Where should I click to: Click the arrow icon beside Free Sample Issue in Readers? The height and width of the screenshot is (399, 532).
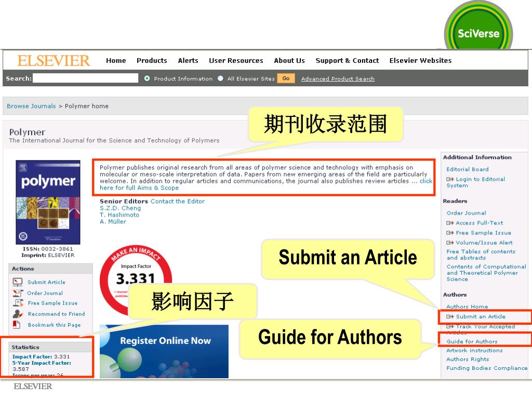(450, 233)
